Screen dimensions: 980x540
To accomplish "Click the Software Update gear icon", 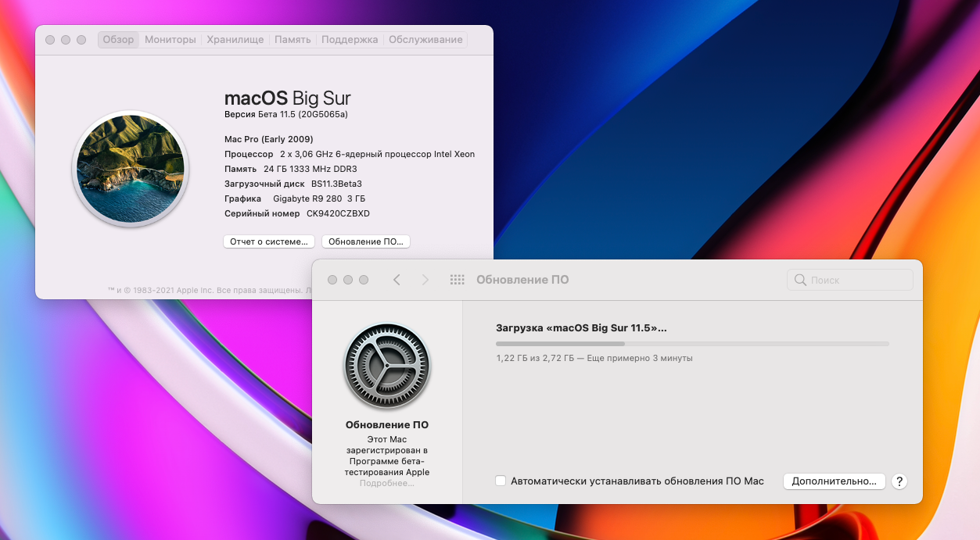I will (x=387, y=366).
